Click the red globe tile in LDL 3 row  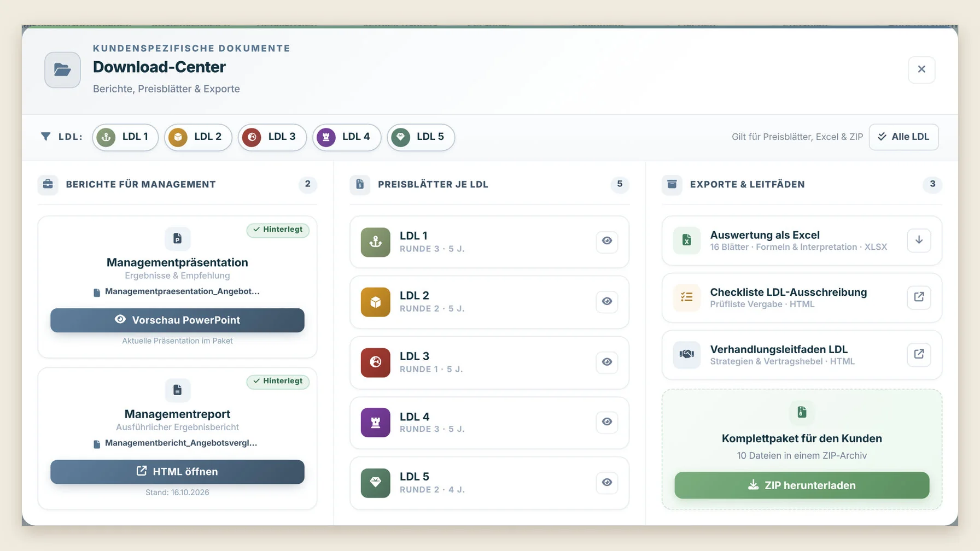click(x=376, y=362)
